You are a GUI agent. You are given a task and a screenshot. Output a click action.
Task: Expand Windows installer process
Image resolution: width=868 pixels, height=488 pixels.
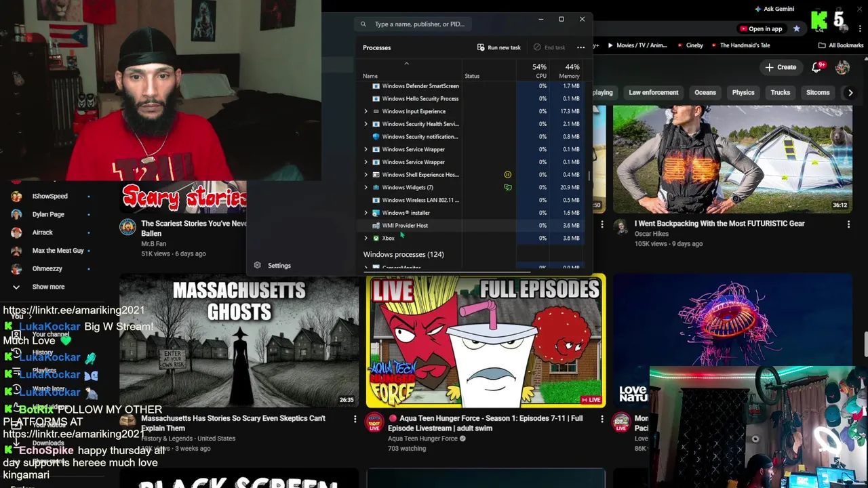tap(366, 213)
